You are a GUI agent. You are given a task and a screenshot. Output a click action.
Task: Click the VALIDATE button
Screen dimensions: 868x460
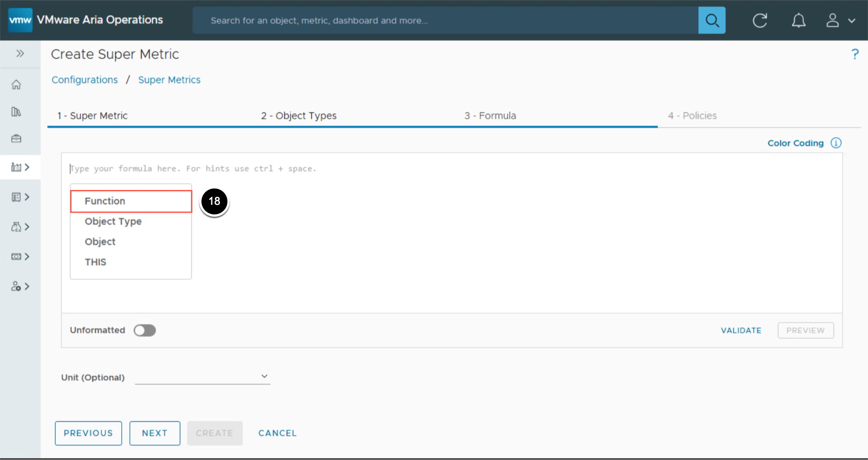click(x=741, y=331)
